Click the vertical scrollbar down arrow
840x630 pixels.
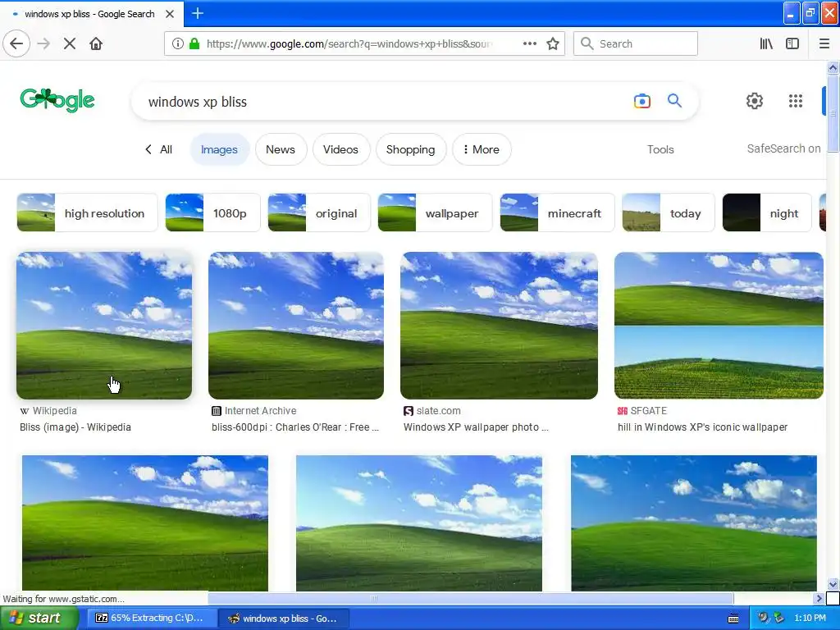[x=833, y=584]
